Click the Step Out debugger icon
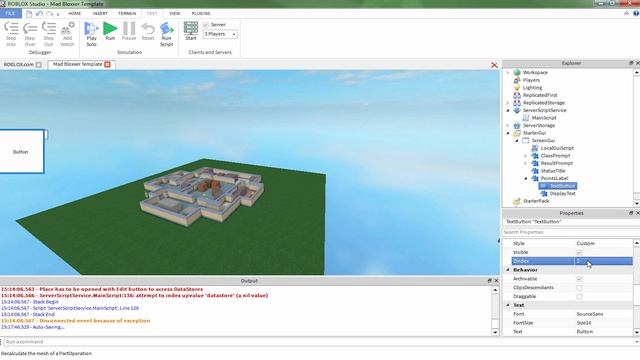The height and width of the screenshot is (360, 640). (49, 29)
